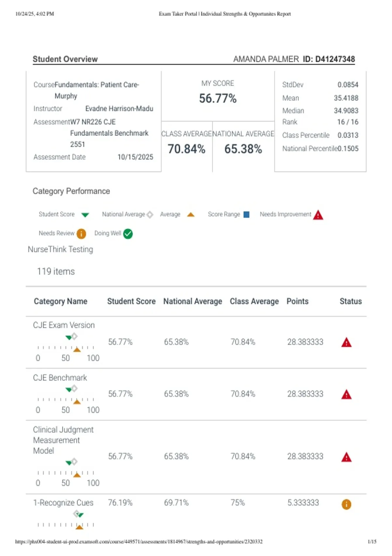Click the green Student Score legend arrow
This screenshot has height=556, width=392.
[x=85, y=215]
